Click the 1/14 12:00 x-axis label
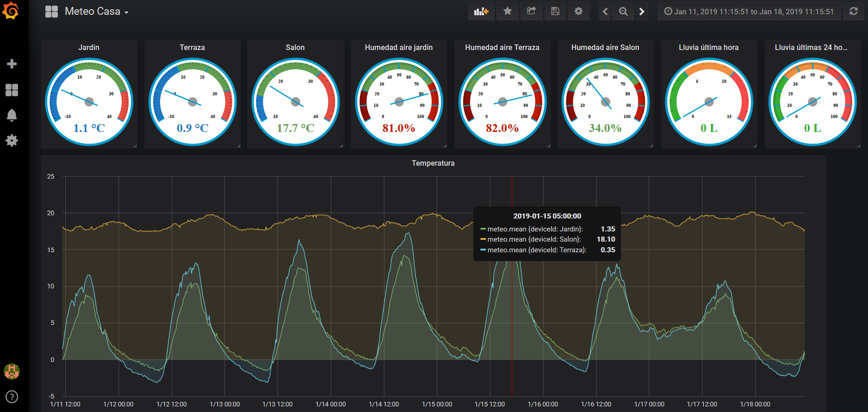 [x=384, y=404]
